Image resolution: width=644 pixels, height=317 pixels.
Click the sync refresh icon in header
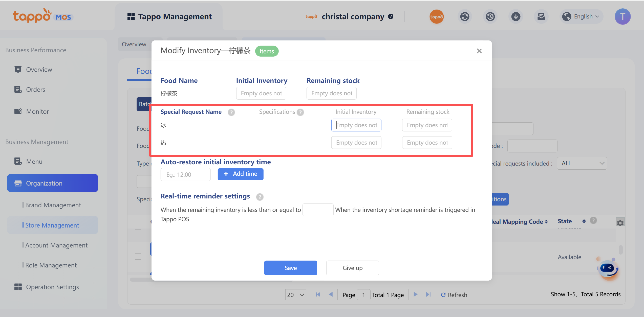(x=464, y=17)
